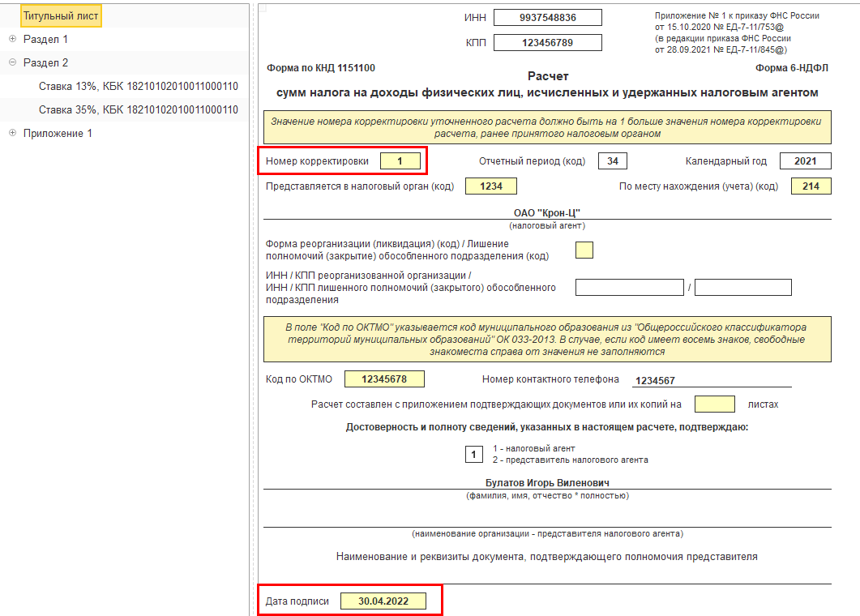Open the Приложение 1 tree item

58,133
